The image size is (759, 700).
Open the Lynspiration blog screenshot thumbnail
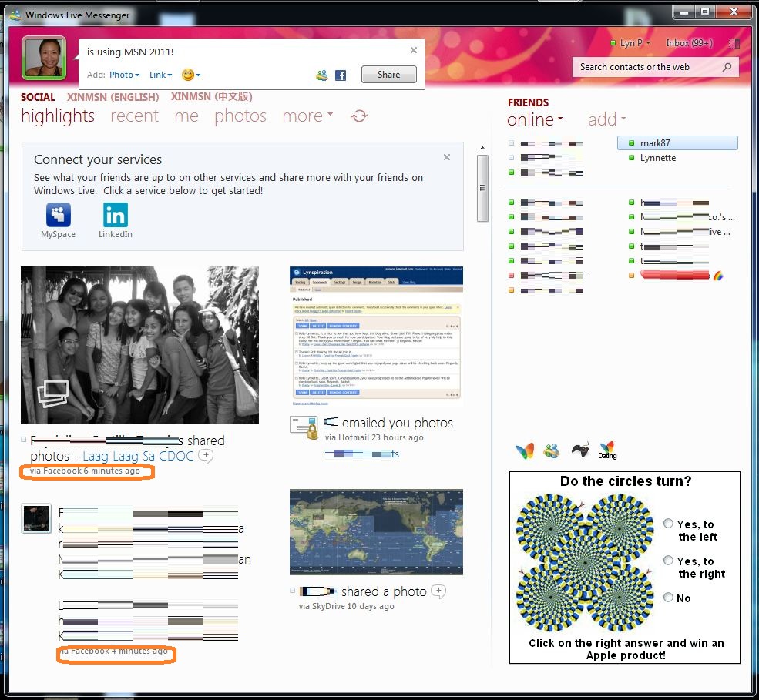pyautogui.click(x=376, y=336)
